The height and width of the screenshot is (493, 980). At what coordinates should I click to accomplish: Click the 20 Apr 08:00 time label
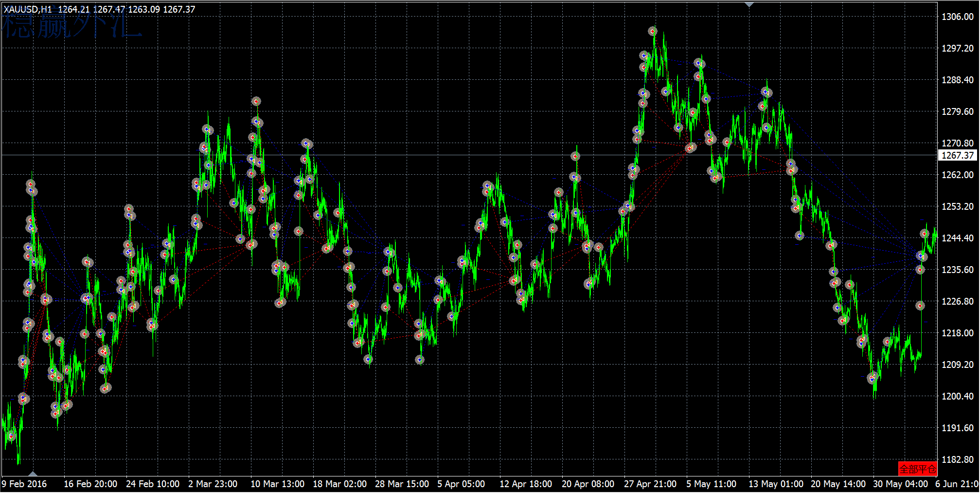(588, 484)
